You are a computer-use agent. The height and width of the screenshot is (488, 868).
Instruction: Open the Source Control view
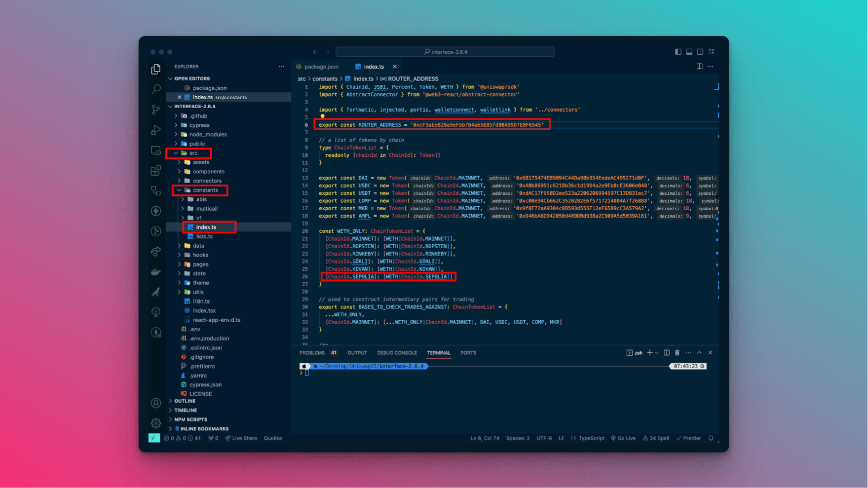[x=156, y=110]
